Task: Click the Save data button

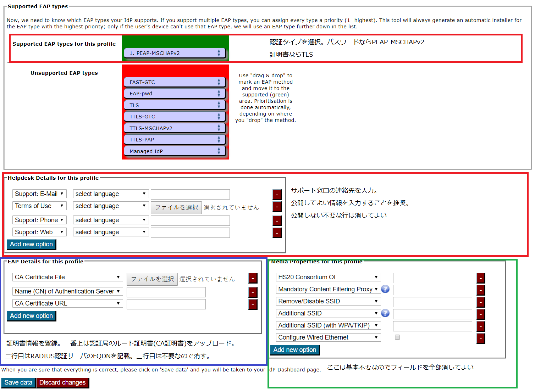Action: coord(18,383)
